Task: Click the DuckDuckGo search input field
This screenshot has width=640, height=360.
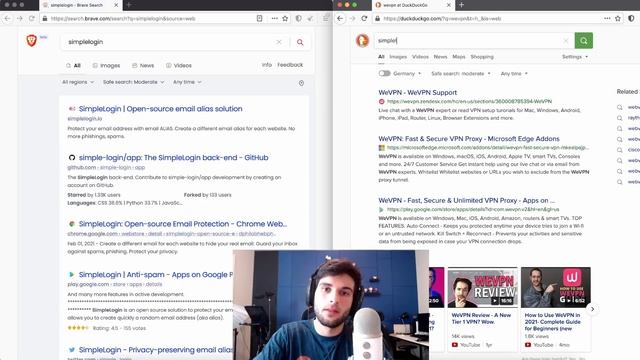Action: (x=469, y=40)
